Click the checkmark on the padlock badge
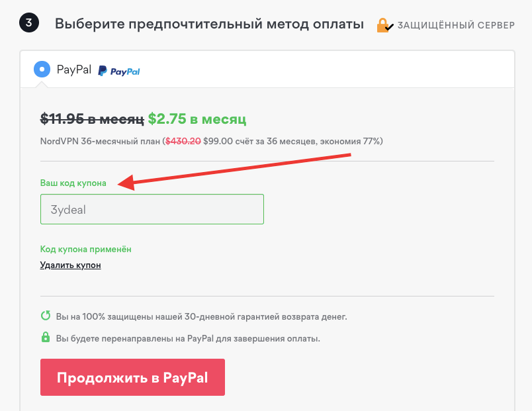532x411 pixels. [x=390, y=26]
